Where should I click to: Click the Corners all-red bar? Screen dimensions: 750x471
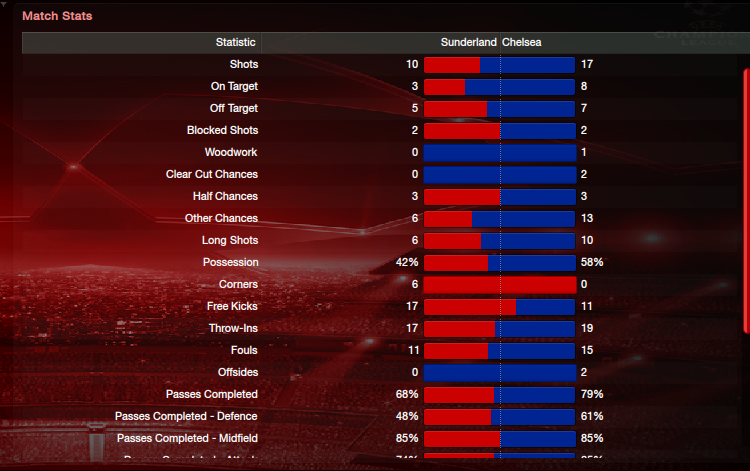pos(500,285)
